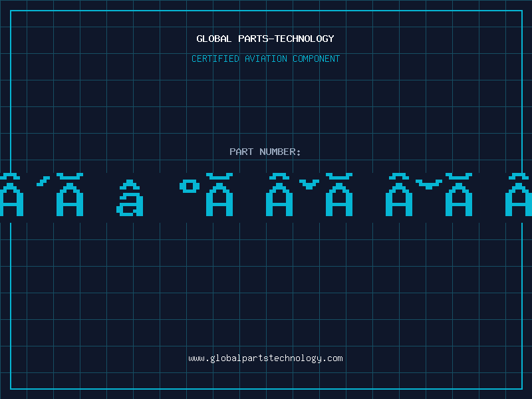532x399 pixels.
Task: Click the PART NUMBER: label
Action: [x=265, y=152]
